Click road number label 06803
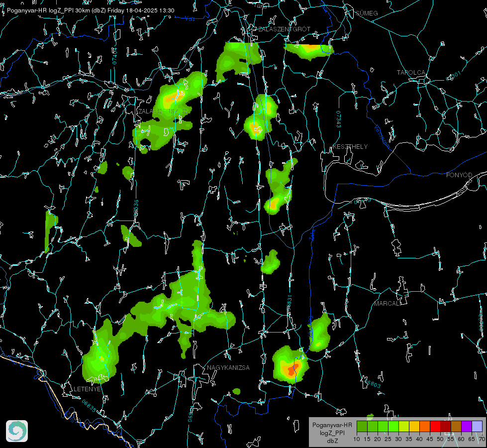This screenshot has height=448, width=487. pos(372,383)
